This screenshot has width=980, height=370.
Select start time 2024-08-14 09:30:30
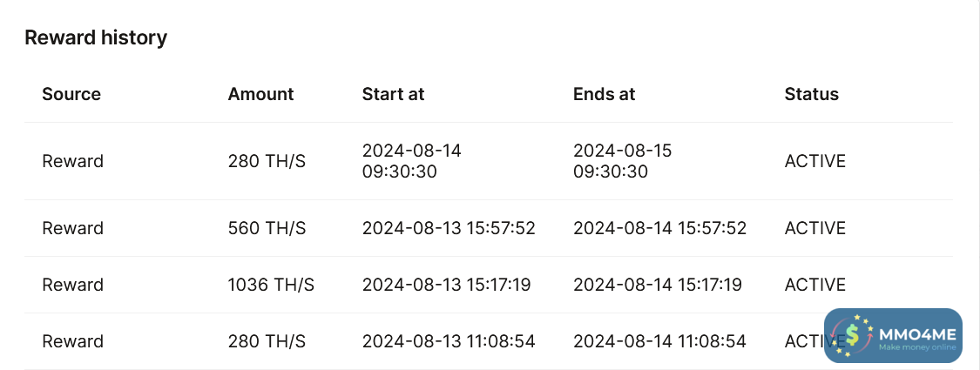411,161
